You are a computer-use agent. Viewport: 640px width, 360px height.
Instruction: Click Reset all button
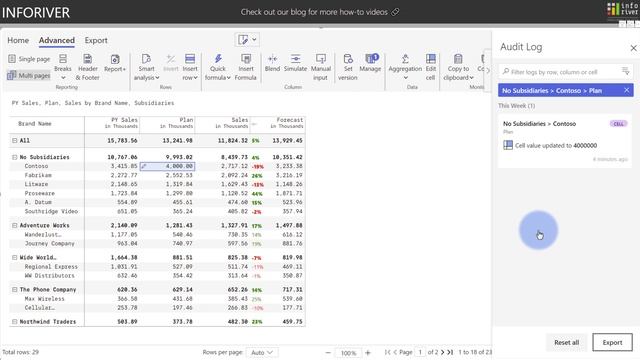pyautogui.click(x=566, y=342)
